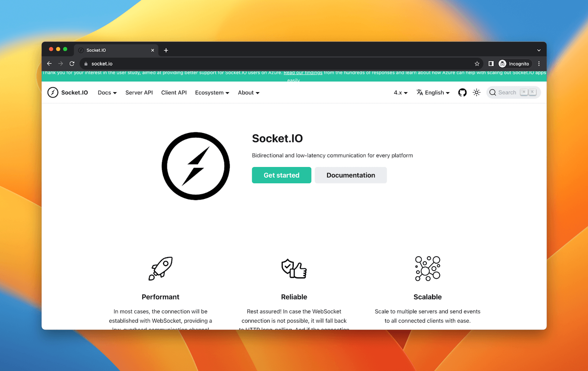Toggle light/dark mode sun icon
588x371 pixels.
[476, 92]
